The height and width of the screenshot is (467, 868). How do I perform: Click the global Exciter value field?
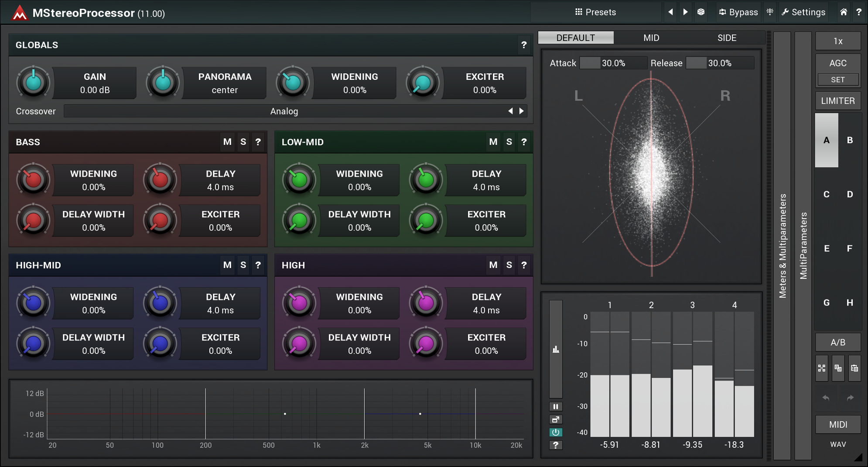pos(484,83)
